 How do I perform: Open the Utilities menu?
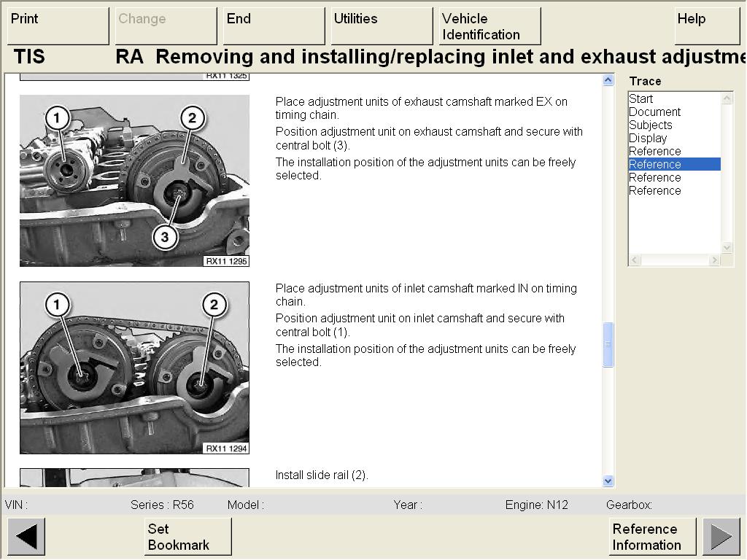379,26
